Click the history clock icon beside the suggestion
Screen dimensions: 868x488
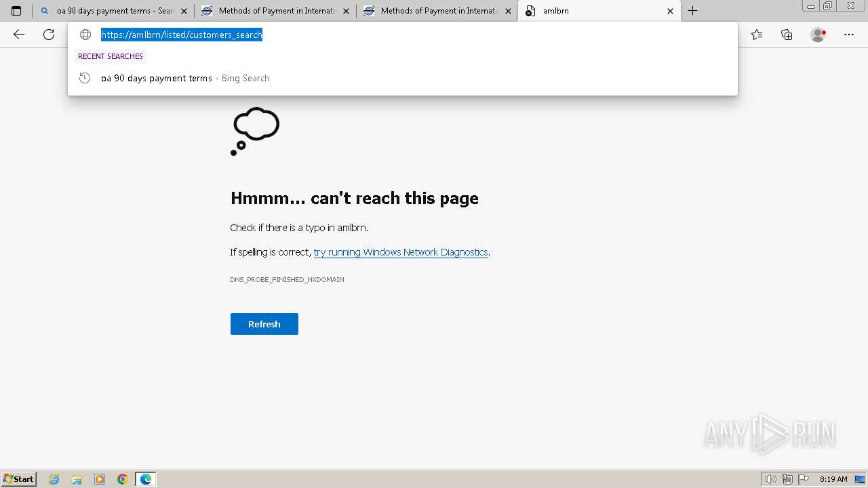[85, 78]
